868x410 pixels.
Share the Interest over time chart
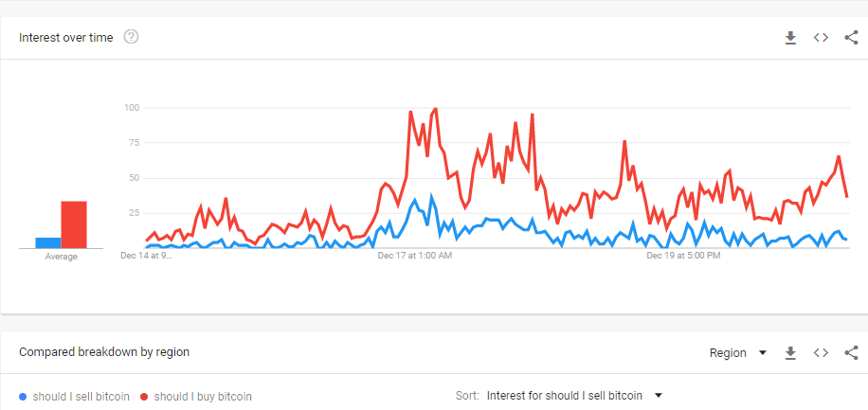click(851, 38)
